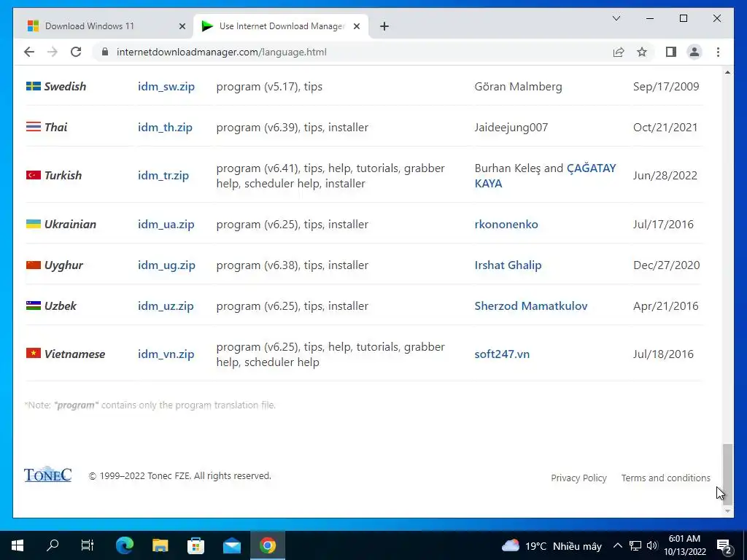Download idm_ug.zip Uyghur file
747x560 pixels.
(x=167, y=265)
